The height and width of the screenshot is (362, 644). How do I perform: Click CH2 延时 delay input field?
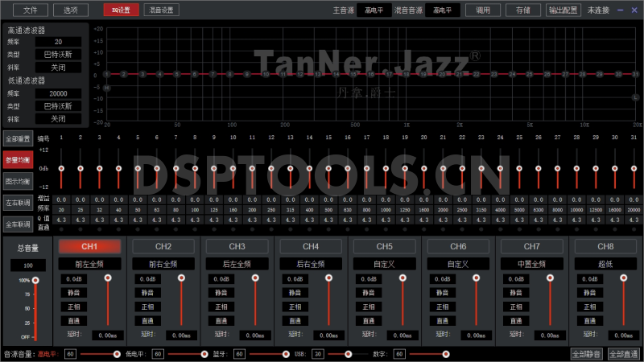tap(180, 335)
